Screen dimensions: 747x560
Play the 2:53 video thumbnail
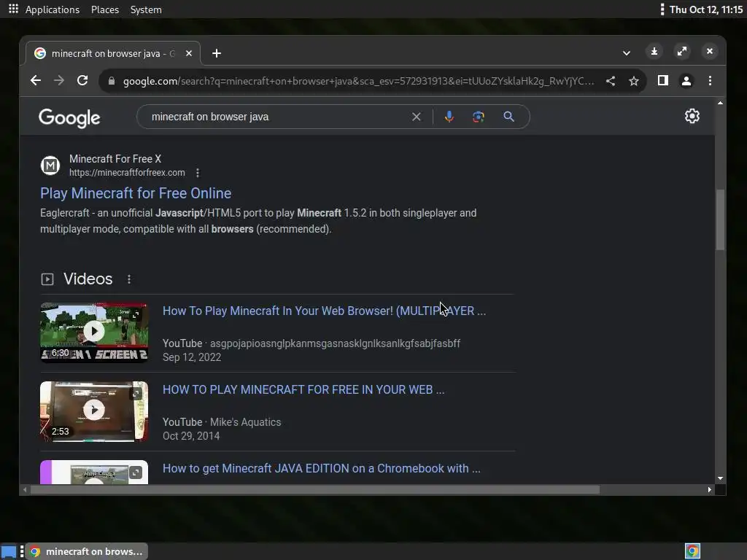[x=94, y=411]
